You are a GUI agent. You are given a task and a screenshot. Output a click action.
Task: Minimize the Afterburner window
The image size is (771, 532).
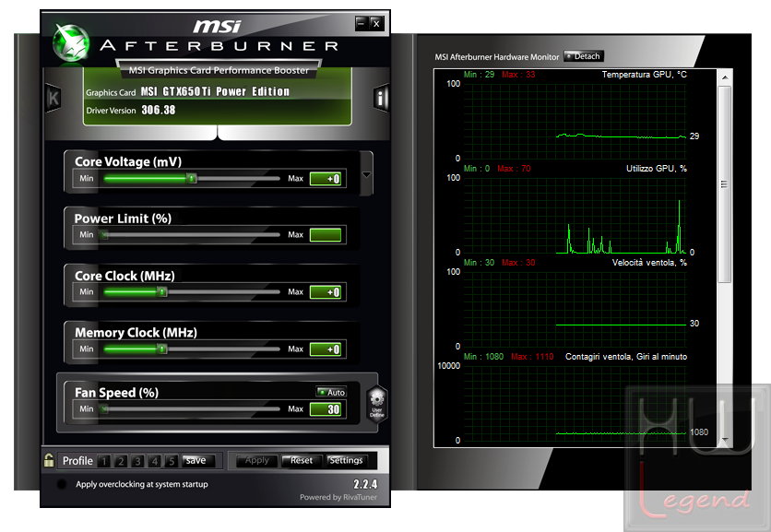coord(362,23)
